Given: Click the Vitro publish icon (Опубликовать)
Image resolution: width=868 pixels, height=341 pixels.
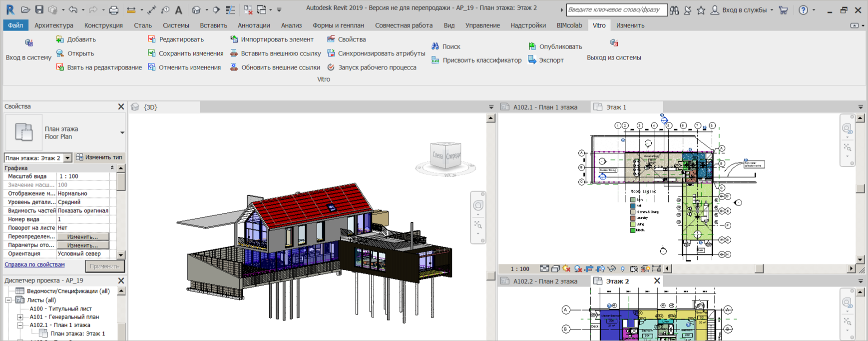Looking at the screenshot, I should (532, 46).
